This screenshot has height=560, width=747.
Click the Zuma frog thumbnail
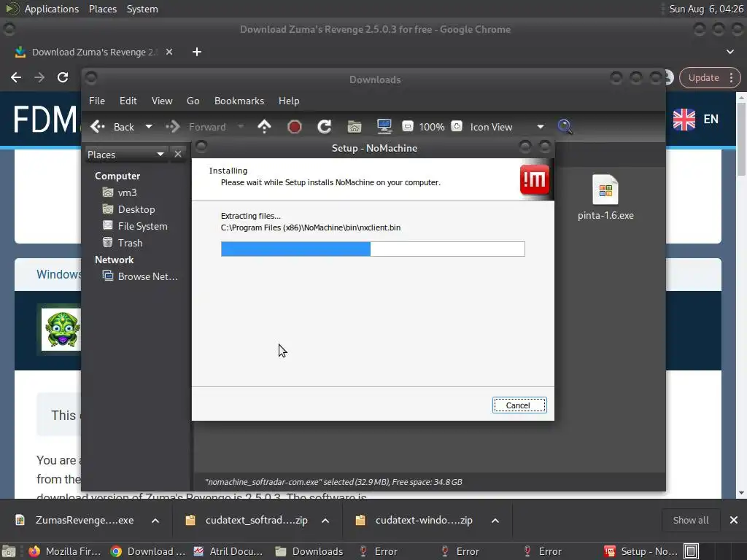(61, 330)
